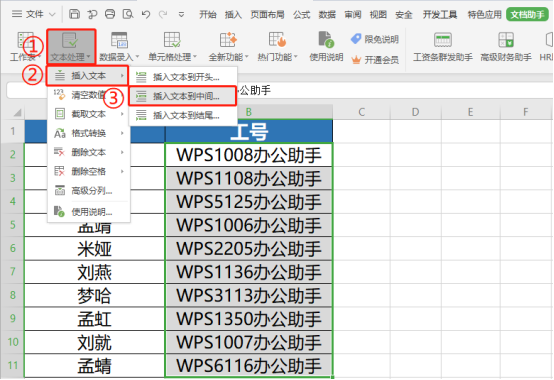Click the Print Preview icon
554x380 pixels.
[x=128, y=14]
